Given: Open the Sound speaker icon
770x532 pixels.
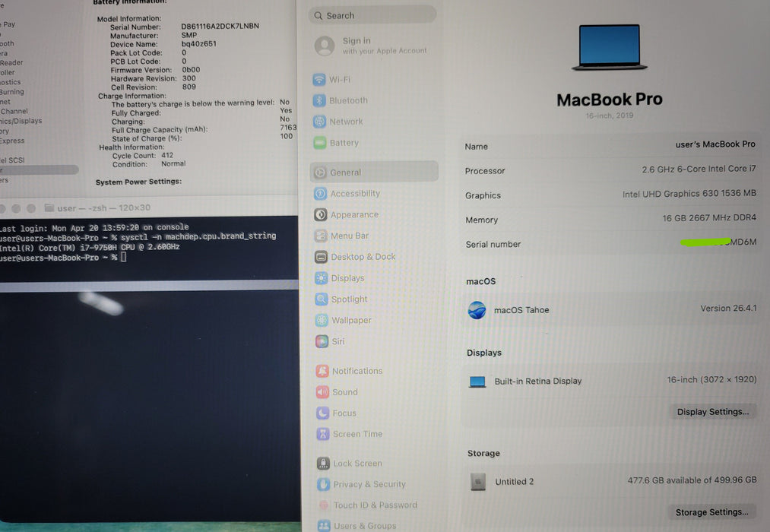Looking at the screenshot, I should pyautogui.click(x=322, y=392).
